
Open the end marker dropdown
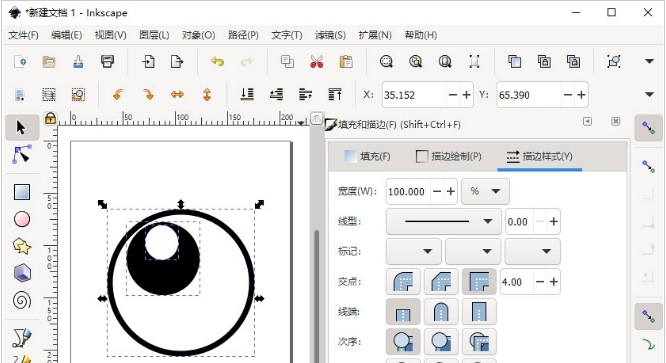point(533,251)
